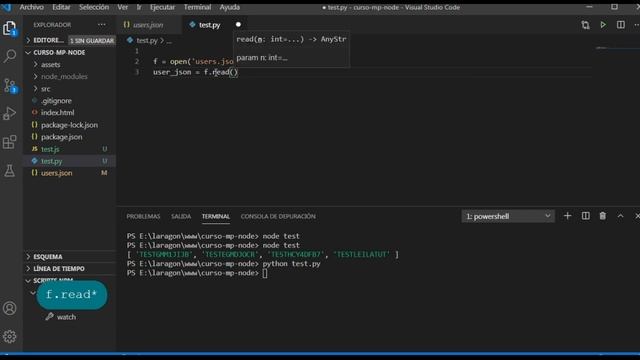Kill the terminal with the trash icon
The image size is (640, 360).
tap(602, 216)
